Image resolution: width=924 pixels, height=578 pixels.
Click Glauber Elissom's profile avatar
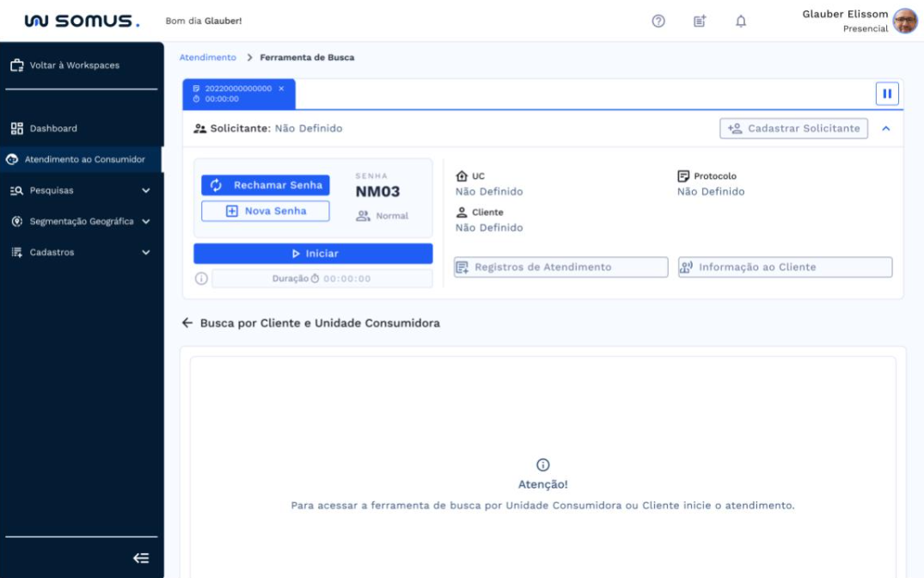point(905,21)
